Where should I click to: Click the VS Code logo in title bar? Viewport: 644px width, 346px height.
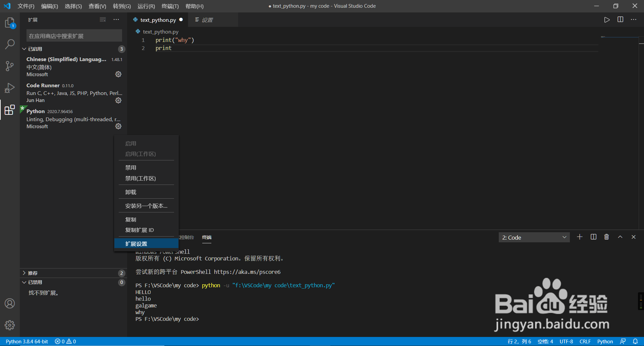click(x=7, y=6)
